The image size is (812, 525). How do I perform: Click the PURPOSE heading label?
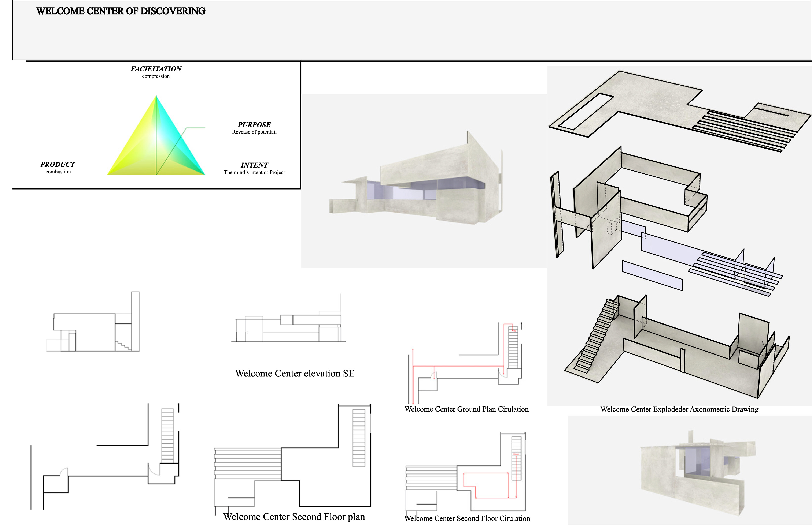(x=254, y=124)
